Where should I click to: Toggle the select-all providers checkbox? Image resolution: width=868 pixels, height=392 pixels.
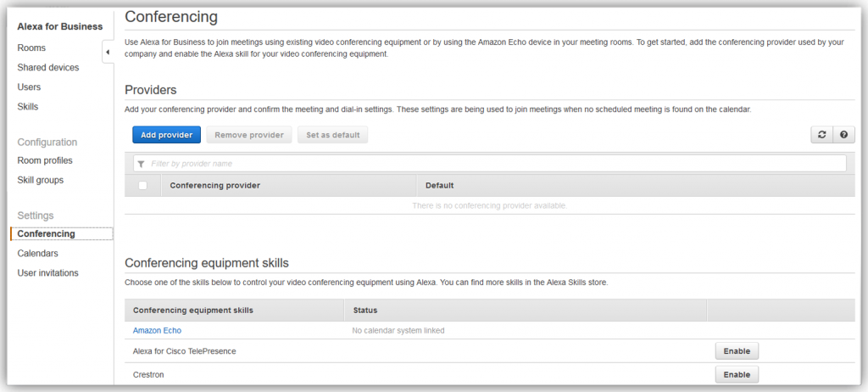(142, 185)
